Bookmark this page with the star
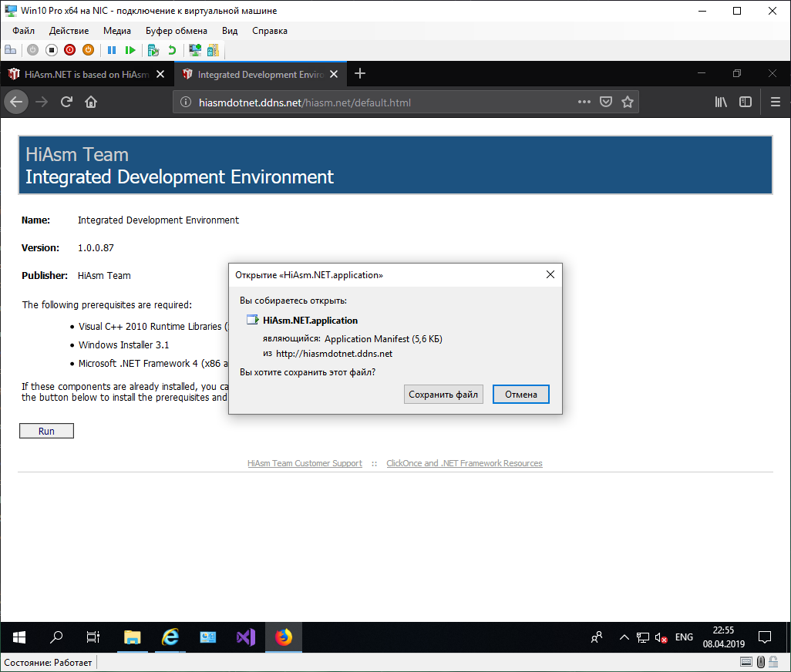The height and width of the screenshot is (672, 791). coord(628,102)
